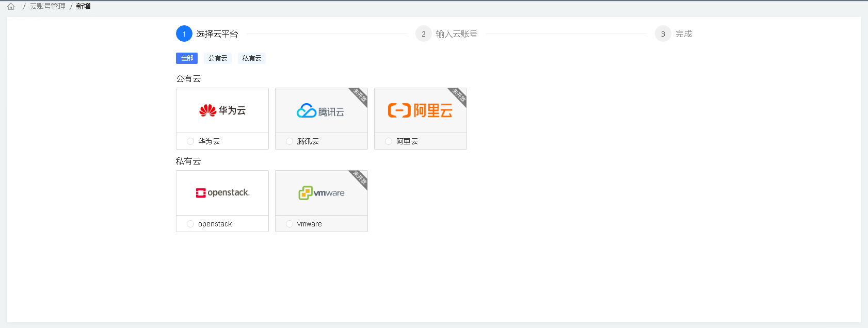
Task: Open the 云账号管理 breadcrumb link
Action: 47,6
